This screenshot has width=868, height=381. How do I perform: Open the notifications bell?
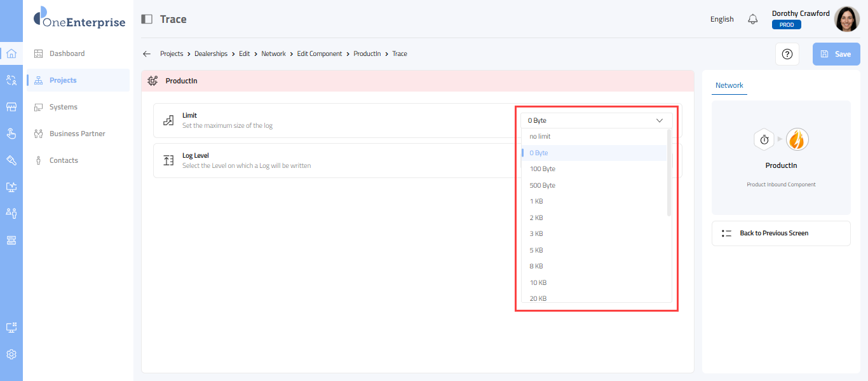point(753,19)
